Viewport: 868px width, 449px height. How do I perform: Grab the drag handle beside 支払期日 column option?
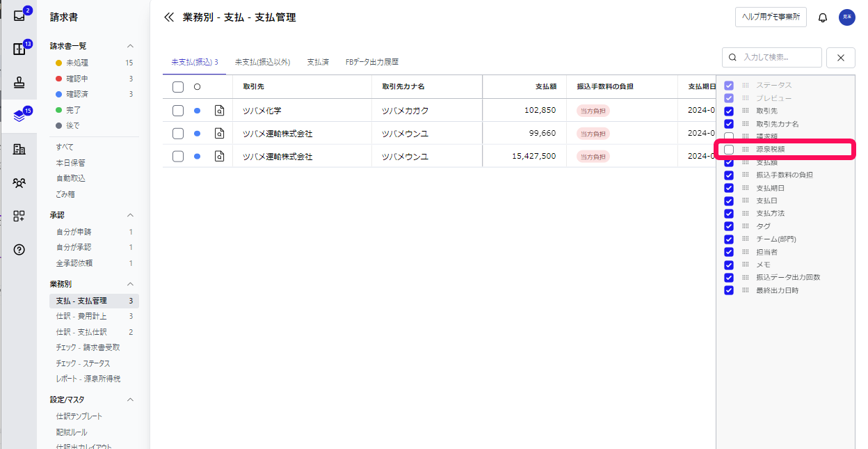(746, 188)
